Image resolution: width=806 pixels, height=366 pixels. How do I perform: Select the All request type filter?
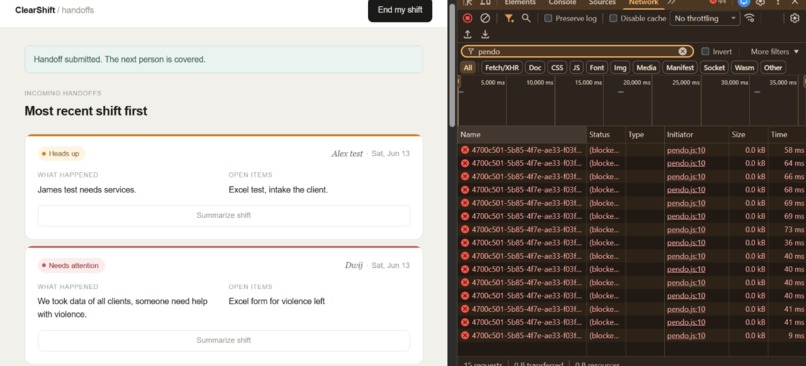467,67
